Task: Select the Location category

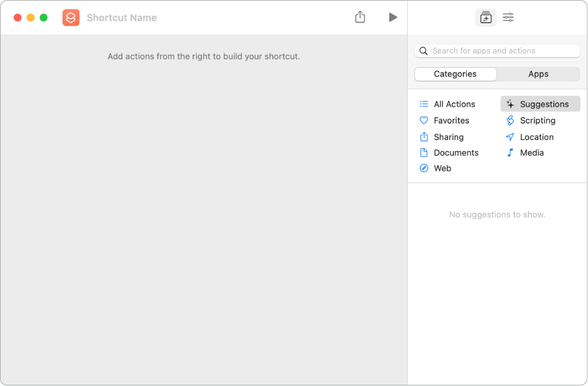Action: (x=536, y=137)
